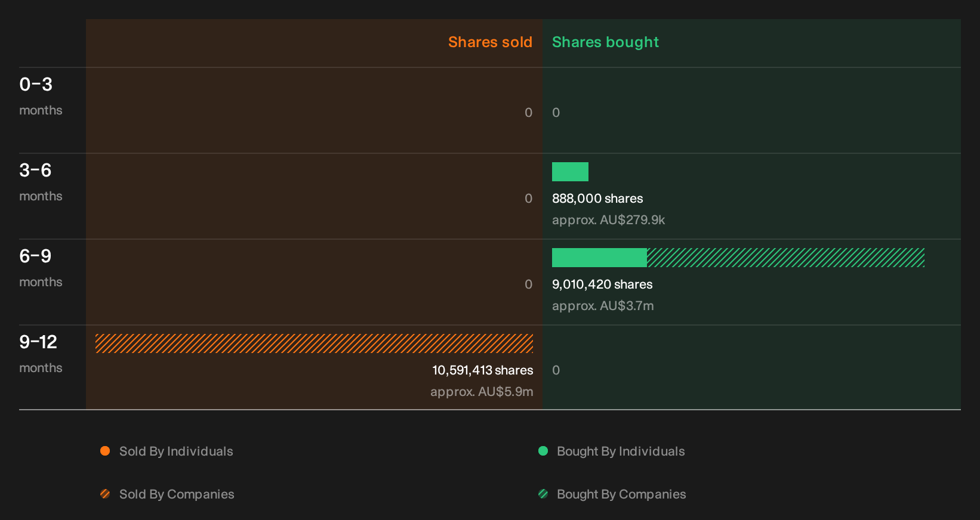Screen dimensions: 980x520
Task: Click the approx. AU$3.7m value
Action: click(603, 306)
